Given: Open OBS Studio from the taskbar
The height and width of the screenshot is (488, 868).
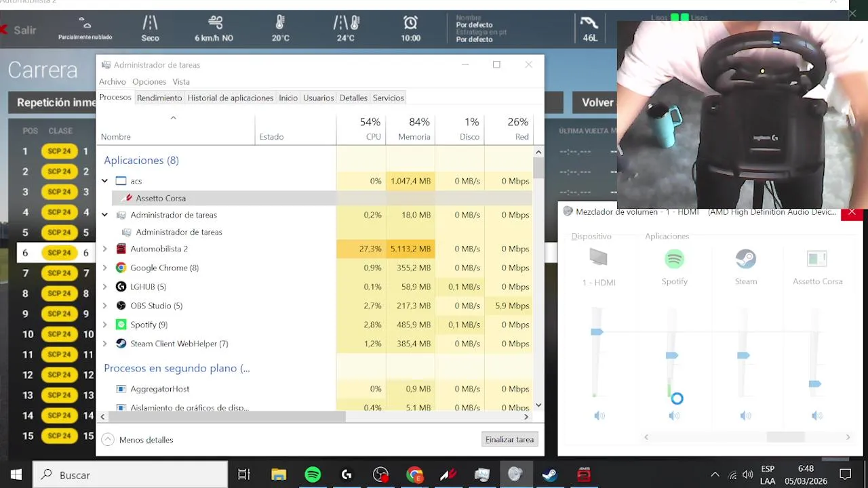Looking at the screenshot, I should [x=380, y=474].
